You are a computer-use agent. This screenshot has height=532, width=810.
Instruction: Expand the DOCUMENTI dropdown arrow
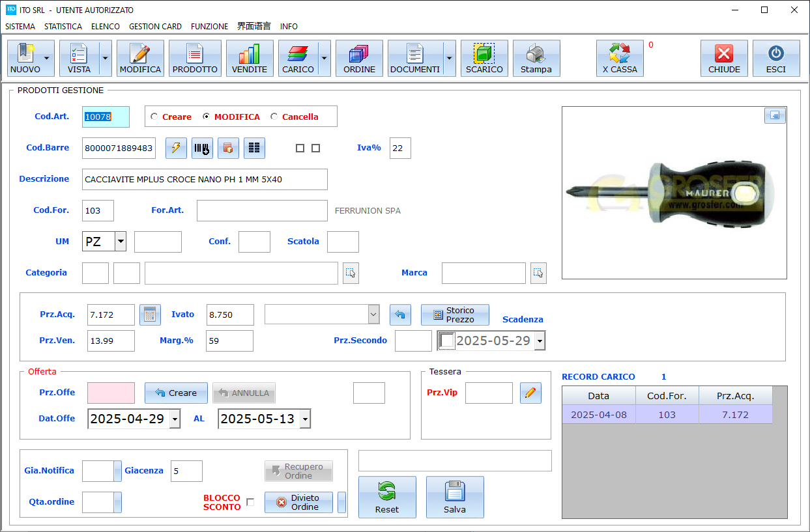tap(449, 59)
